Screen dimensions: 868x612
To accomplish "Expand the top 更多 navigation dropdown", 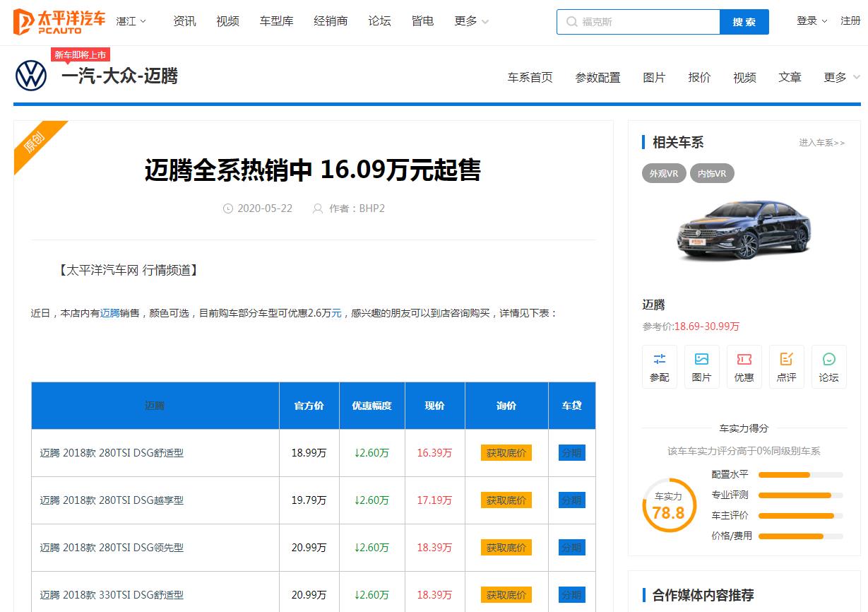I will 472,21.
